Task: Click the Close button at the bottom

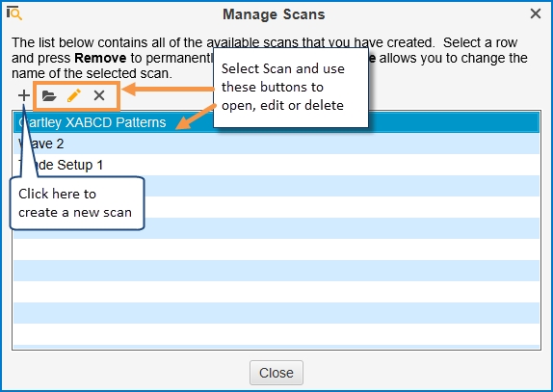Action: [276, 373]
